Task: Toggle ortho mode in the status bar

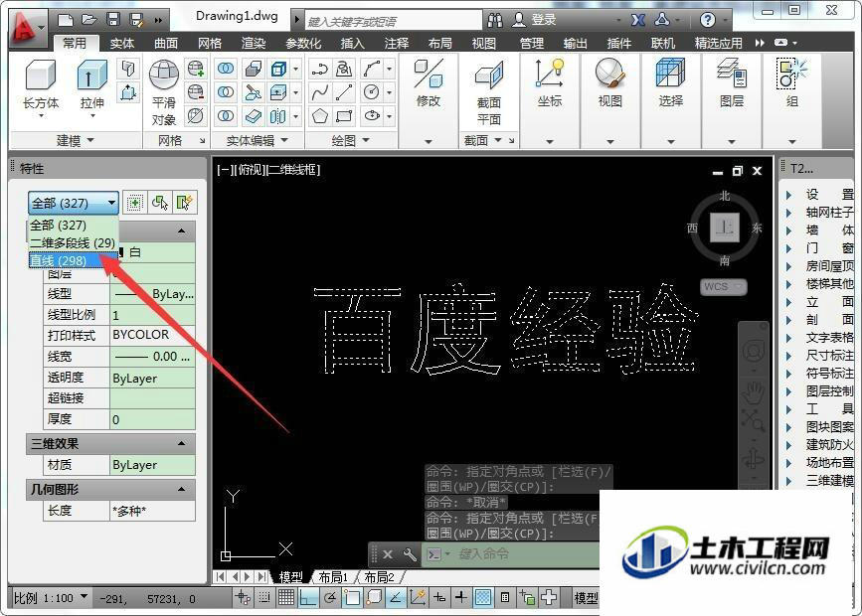Action: (x=307, y=597)
